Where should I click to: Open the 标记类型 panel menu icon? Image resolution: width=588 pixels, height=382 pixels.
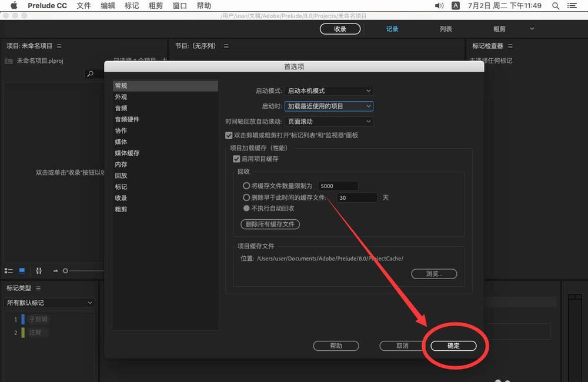click(x=38, y=288)
